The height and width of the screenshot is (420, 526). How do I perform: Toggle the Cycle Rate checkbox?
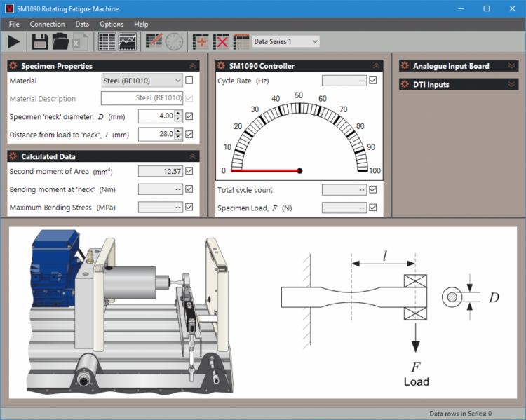click(372, 81)
